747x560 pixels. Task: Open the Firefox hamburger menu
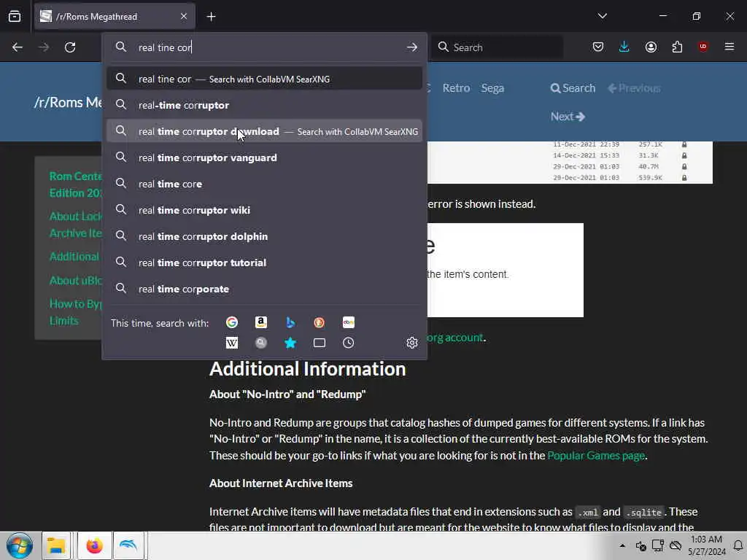click(729, 47)
